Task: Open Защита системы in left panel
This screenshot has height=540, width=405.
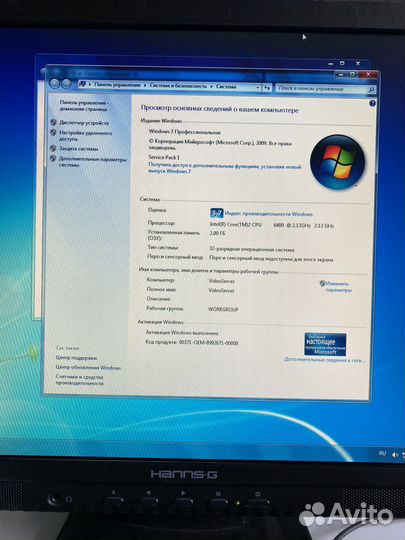Action: click(x=79, y=148)
